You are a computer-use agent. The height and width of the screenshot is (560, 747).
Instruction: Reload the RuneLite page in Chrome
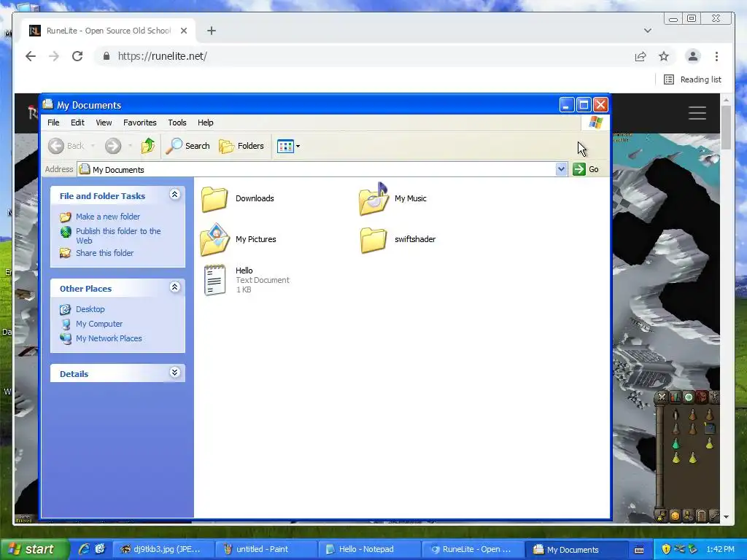click(77, 56)
